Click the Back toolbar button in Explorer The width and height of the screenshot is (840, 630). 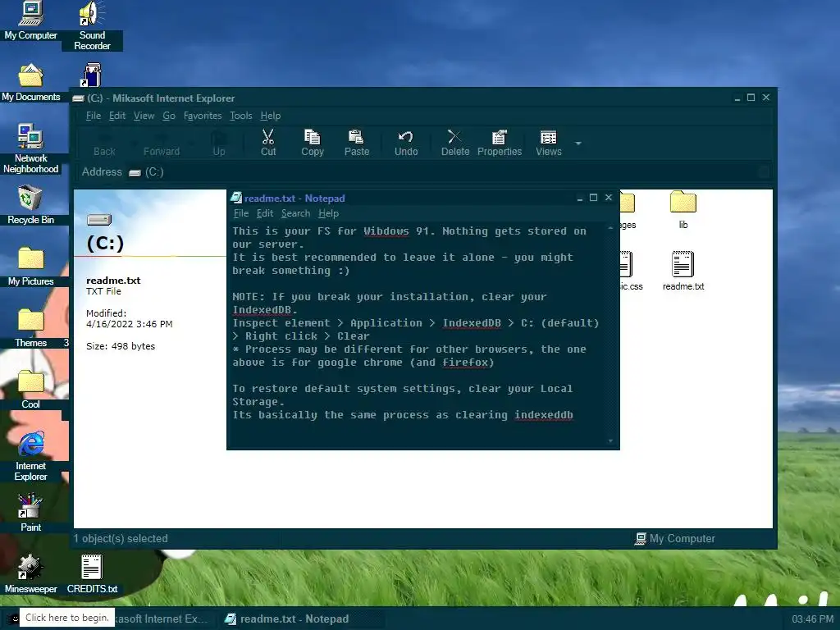click(104, 143)
